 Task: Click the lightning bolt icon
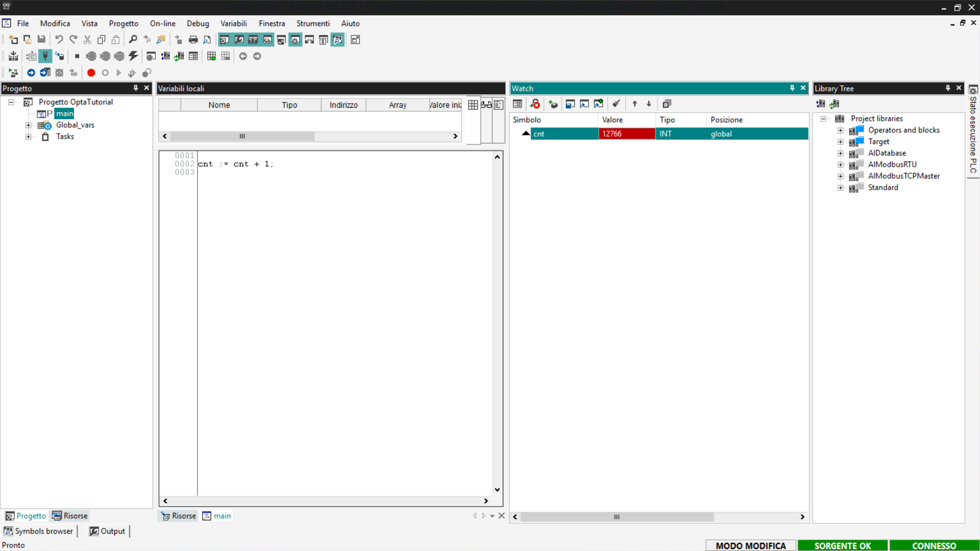pos(133,56)
